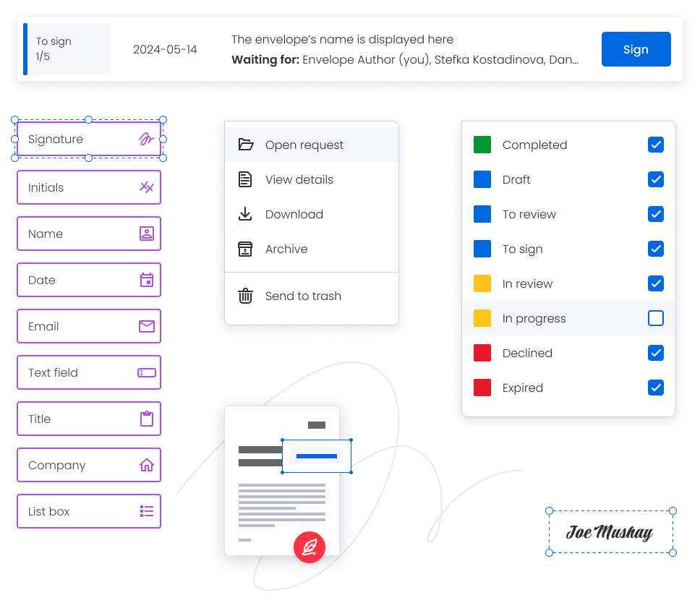
Task: Pick the Date field label
Action: point(41,281)
